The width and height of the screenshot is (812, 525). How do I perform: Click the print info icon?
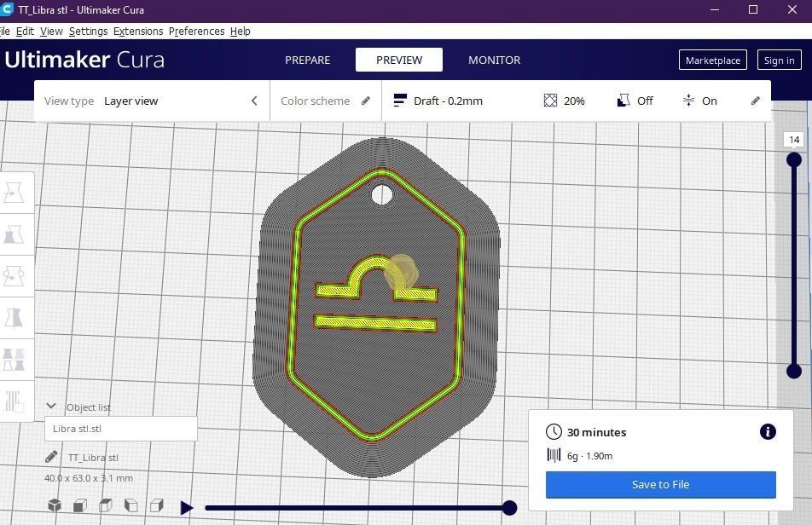[x=768, y=432]
